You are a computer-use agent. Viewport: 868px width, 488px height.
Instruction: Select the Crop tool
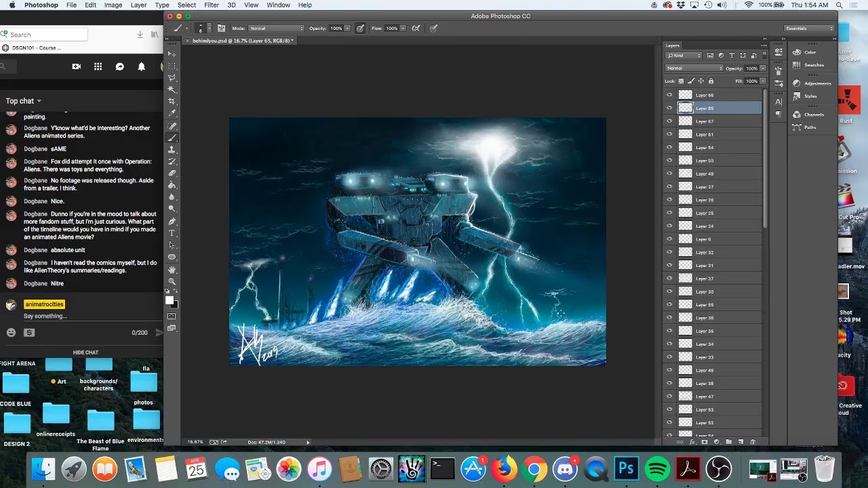(172, 101)
